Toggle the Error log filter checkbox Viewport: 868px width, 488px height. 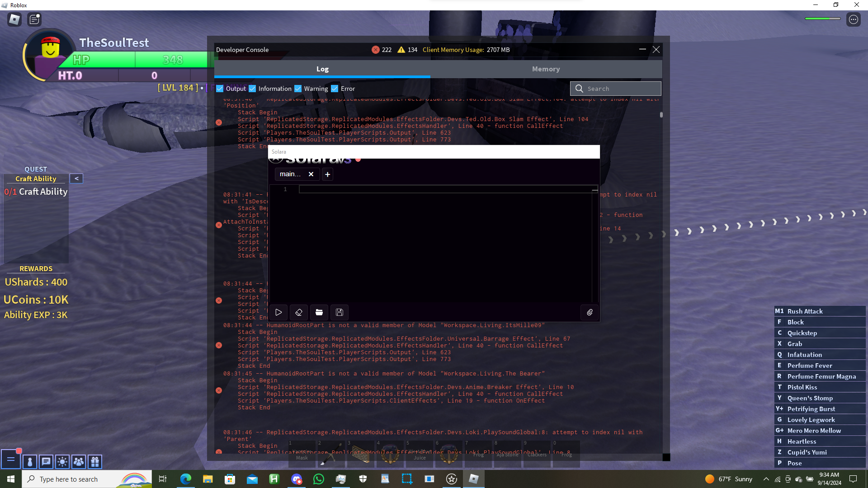click(x=335, y=89)
